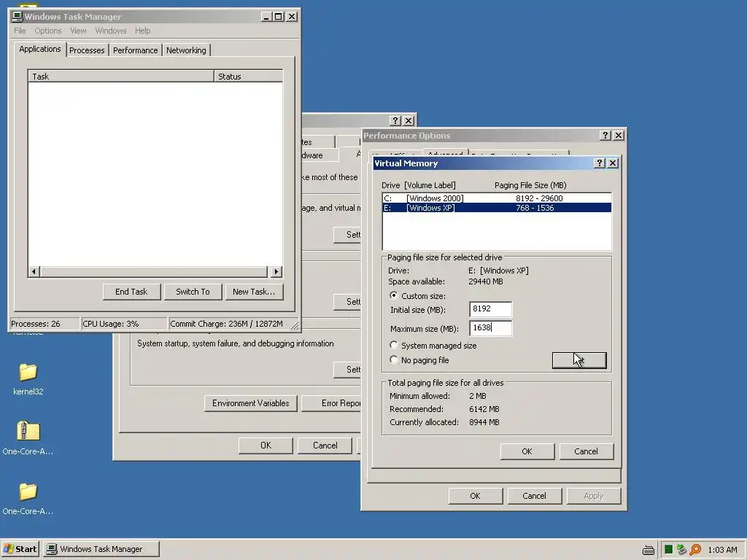Click the Set button in Virtual Memory
The width and height of the screenshot is (747, 560).
pos(579,360)
